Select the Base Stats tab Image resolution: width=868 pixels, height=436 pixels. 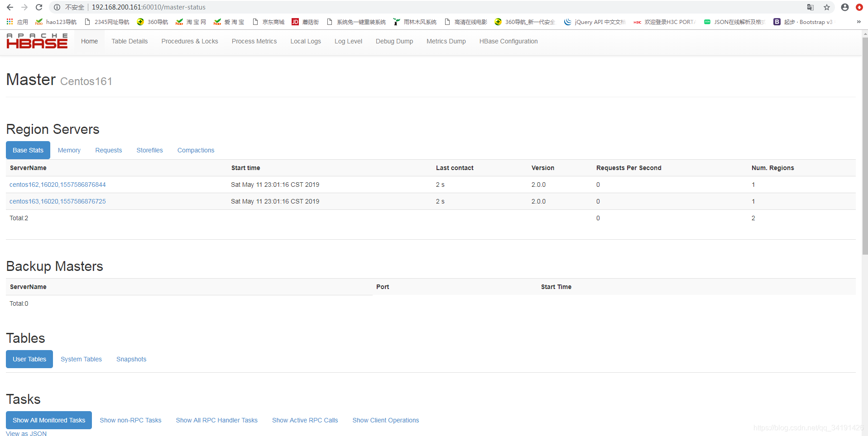coord(28,150)
